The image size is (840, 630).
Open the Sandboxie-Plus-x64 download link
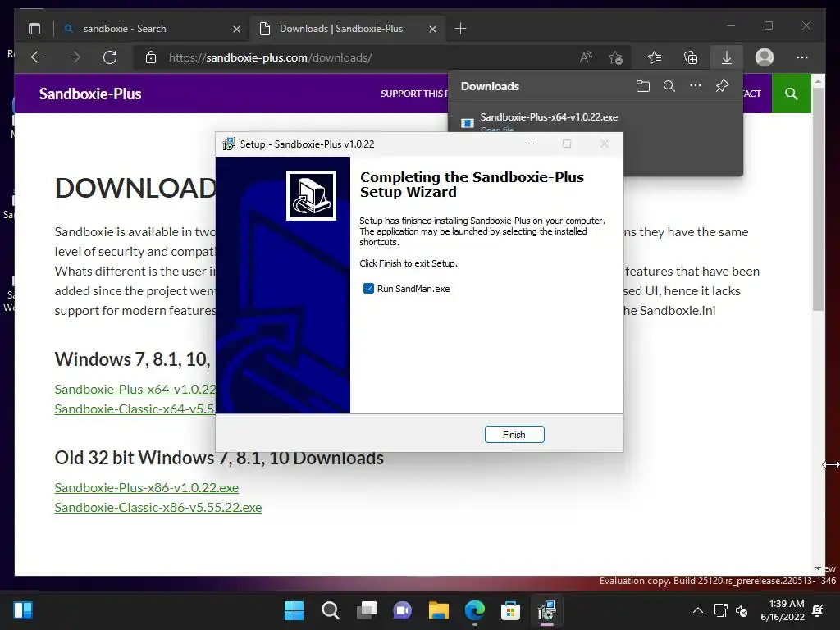point(135,390)
